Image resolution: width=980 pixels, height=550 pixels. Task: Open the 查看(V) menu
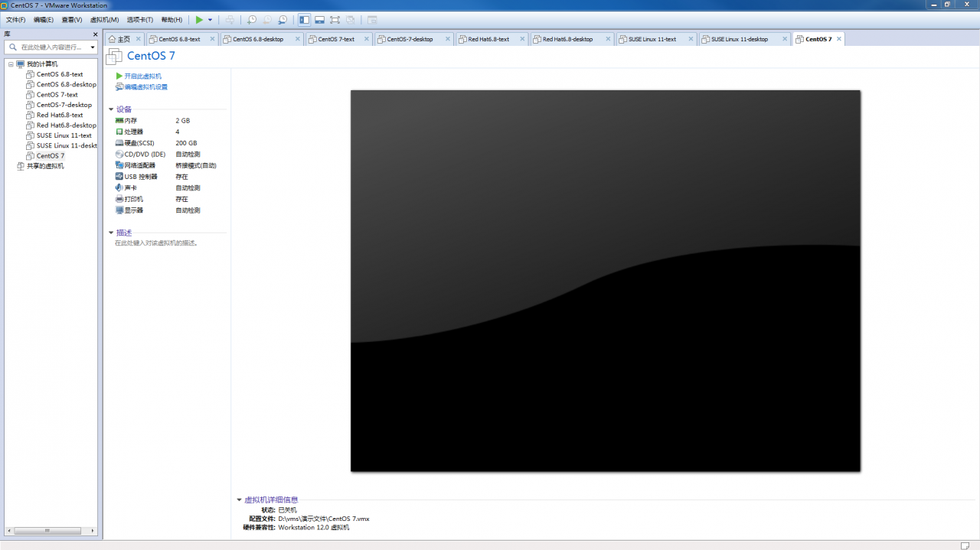coord(72,20)
